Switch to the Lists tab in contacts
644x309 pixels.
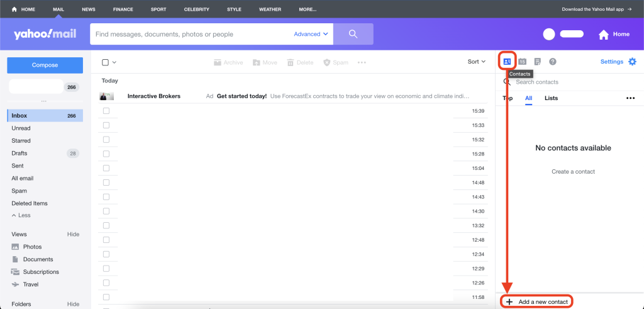click(551, 98)
